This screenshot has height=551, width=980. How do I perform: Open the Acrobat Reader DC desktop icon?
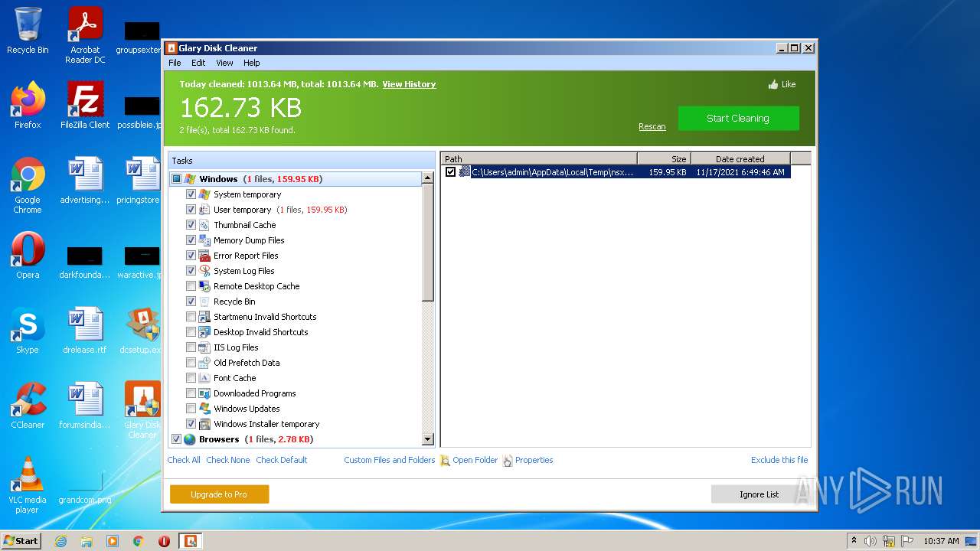point(85,35)
